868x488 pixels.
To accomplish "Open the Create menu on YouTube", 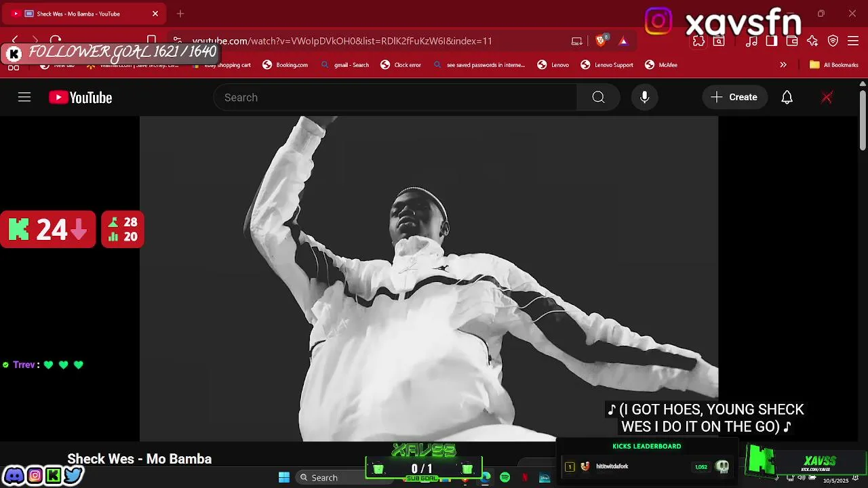I will click(x=734, y=98).
